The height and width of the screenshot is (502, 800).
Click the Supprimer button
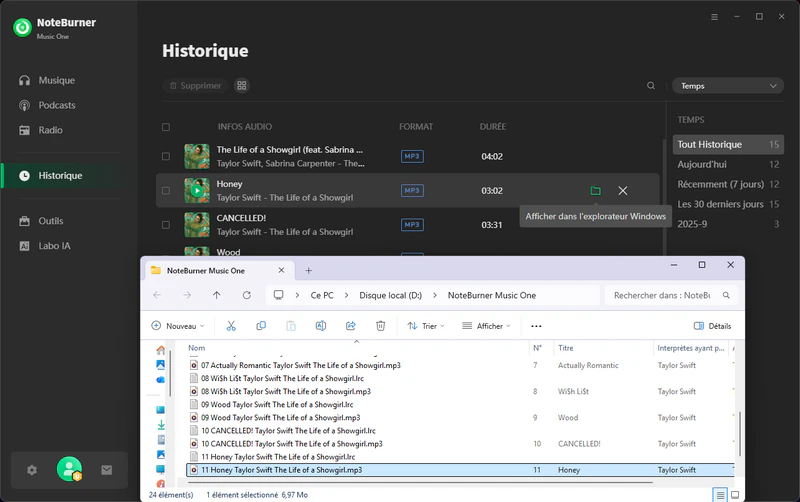194,86
